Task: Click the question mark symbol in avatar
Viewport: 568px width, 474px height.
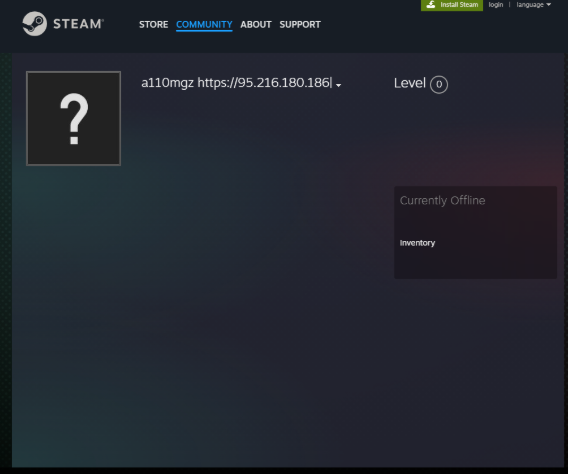Action: coord(74,119)
